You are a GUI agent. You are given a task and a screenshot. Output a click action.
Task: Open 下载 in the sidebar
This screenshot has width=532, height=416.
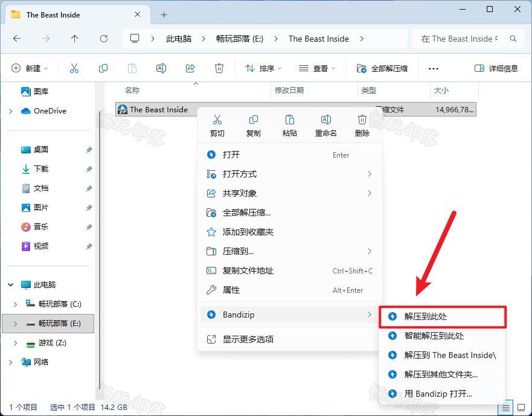click(34, 169)
